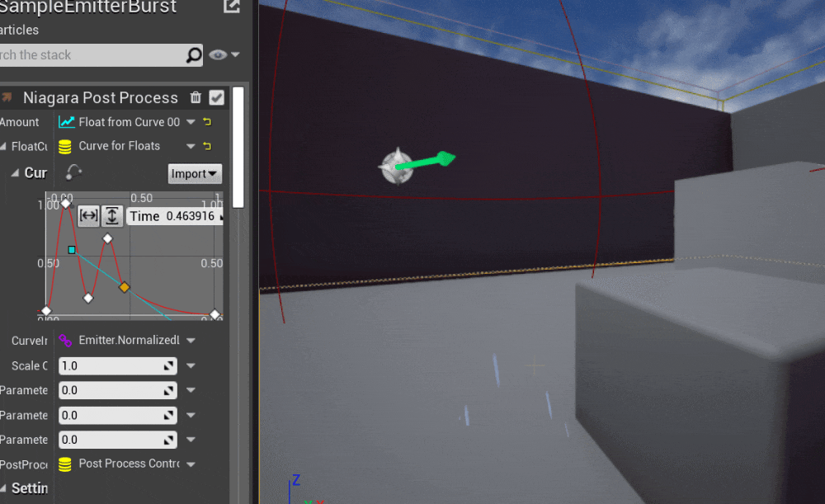This screenshot has height=504, width=825.
Task: Edit first Parameter field 0.0
Action: (x=117, y=390)
